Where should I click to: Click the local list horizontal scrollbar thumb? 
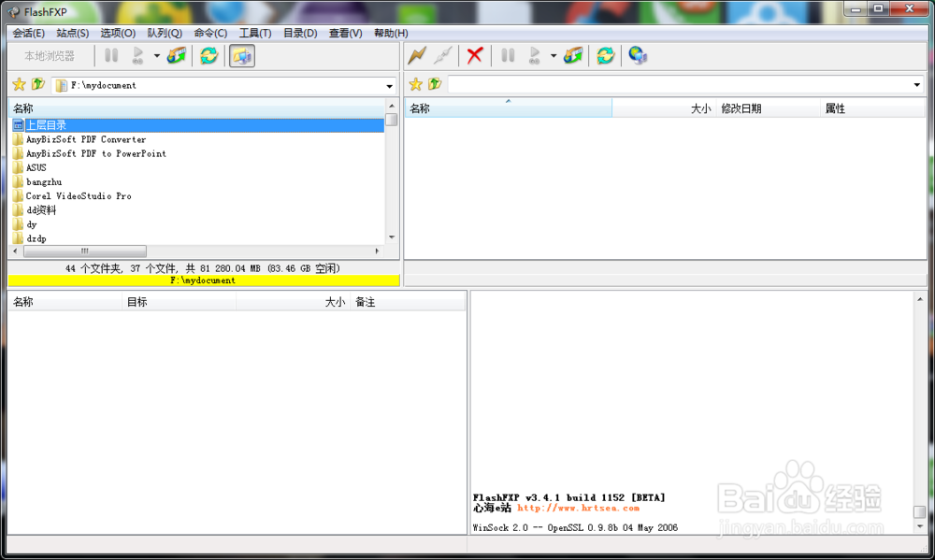[85, 251]
